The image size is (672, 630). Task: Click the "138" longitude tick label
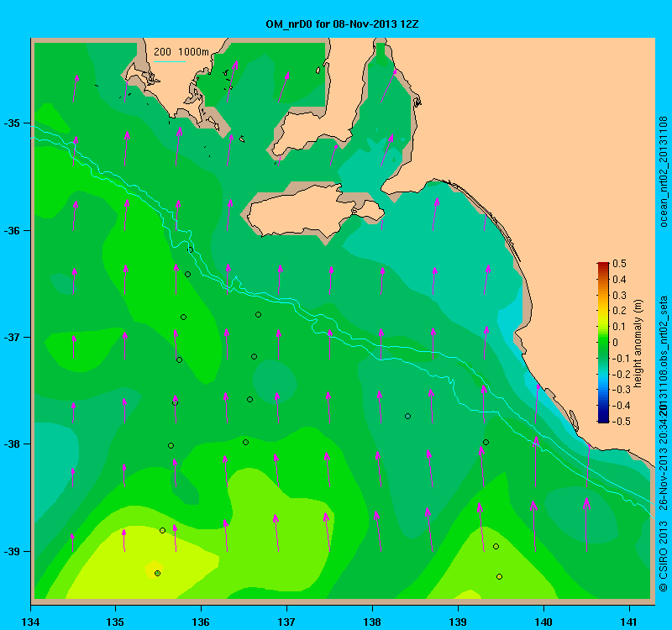[372, 622]
